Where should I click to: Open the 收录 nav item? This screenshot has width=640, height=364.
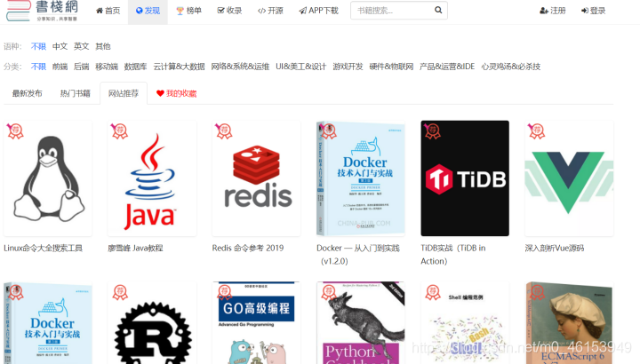[229, 11]
